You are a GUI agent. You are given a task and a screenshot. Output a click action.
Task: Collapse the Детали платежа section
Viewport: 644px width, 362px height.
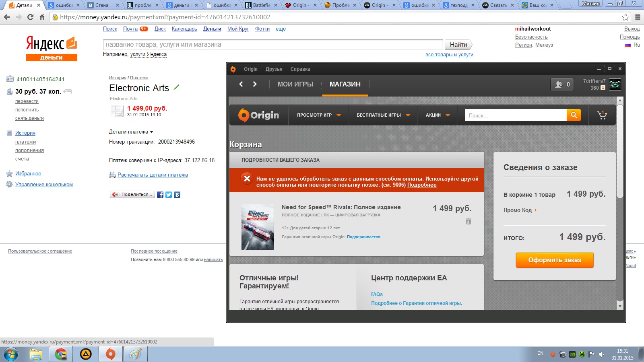pos(131,132)
